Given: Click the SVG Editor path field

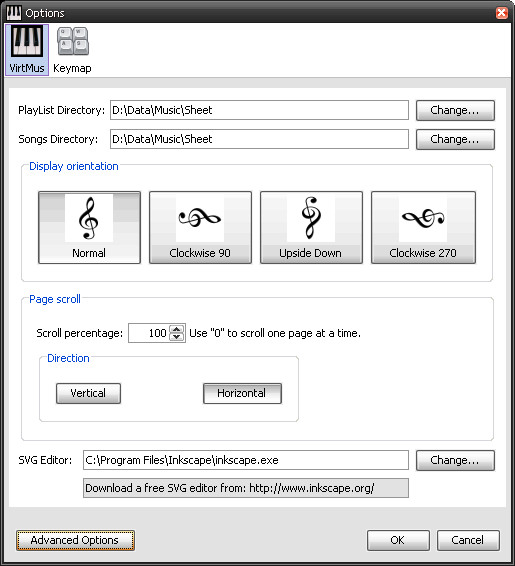Looking at the screenshot, I should click(x=246, y=460).
